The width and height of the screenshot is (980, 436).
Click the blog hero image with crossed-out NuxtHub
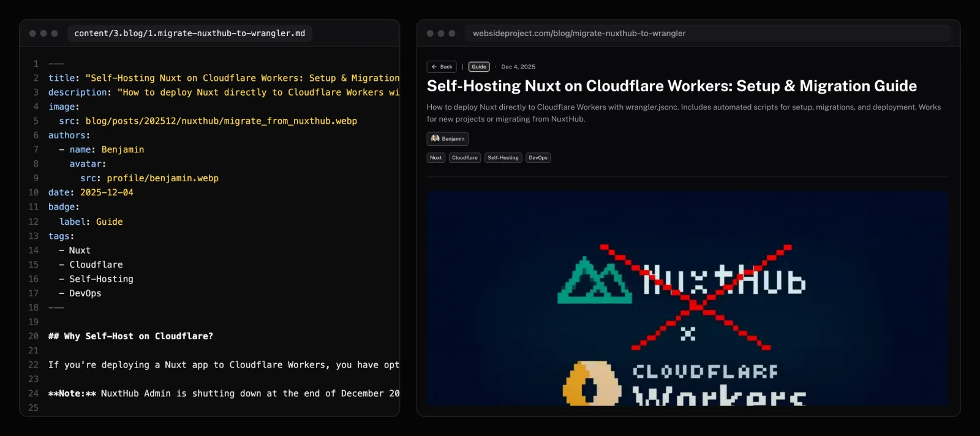[x=687, y=298]
